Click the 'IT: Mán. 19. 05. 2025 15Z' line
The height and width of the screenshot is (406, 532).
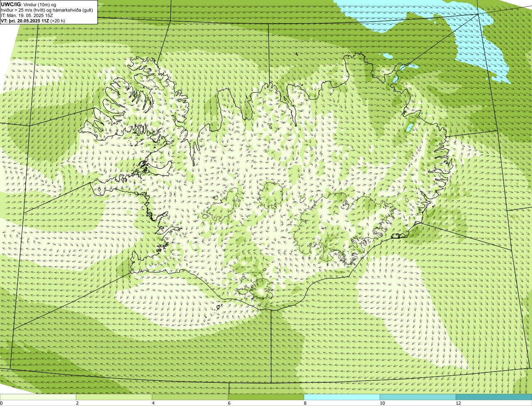[27, 15]
